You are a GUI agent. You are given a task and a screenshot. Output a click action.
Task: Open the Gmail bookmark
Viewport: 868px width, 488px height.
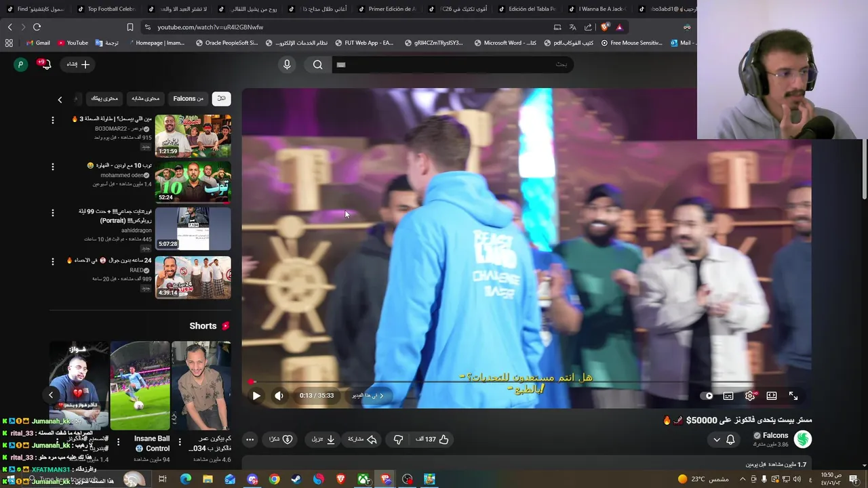37,43
